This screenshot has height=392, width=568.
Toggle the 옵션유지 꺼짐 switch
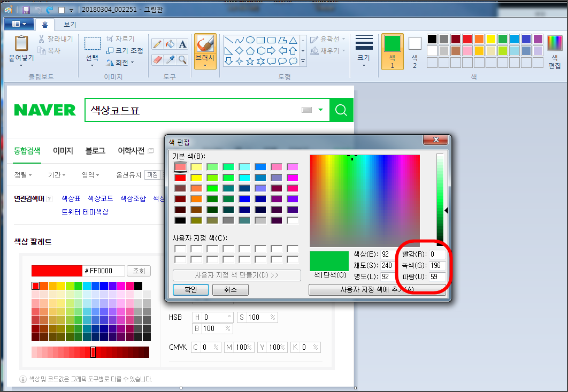coord(152,175)
